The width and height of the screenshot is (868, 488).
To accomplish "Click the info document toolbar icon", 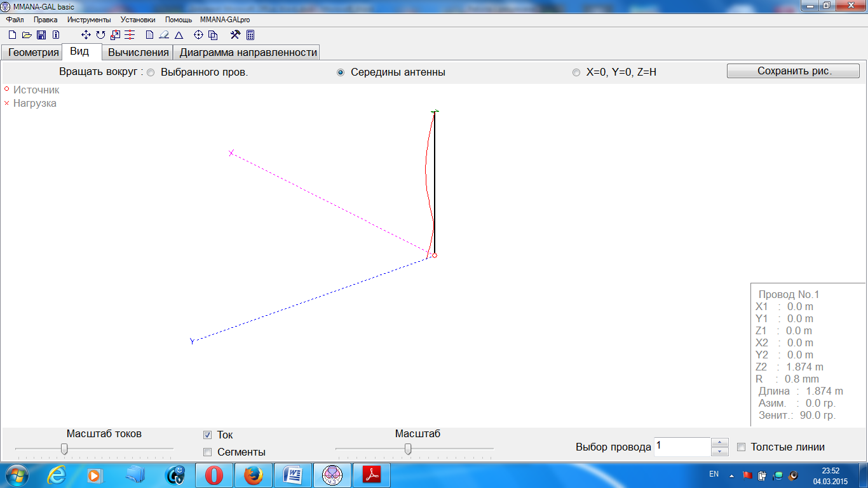I will coord(56,35).
